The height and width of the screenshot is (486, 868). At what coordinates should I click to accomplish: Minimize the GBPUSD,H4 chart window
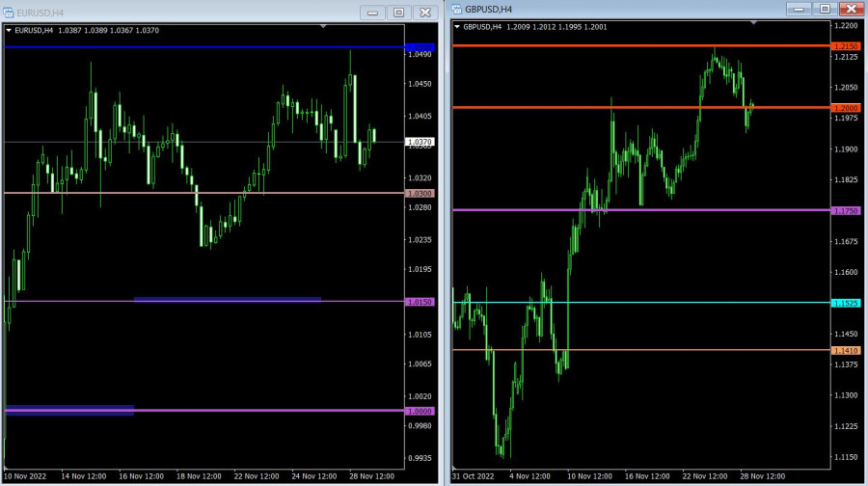pos(798,9)
